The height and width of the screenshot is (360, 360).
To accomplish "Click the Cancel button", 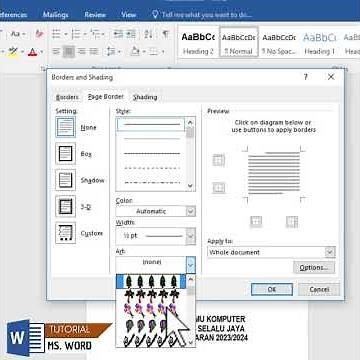I will coord(319,289).
